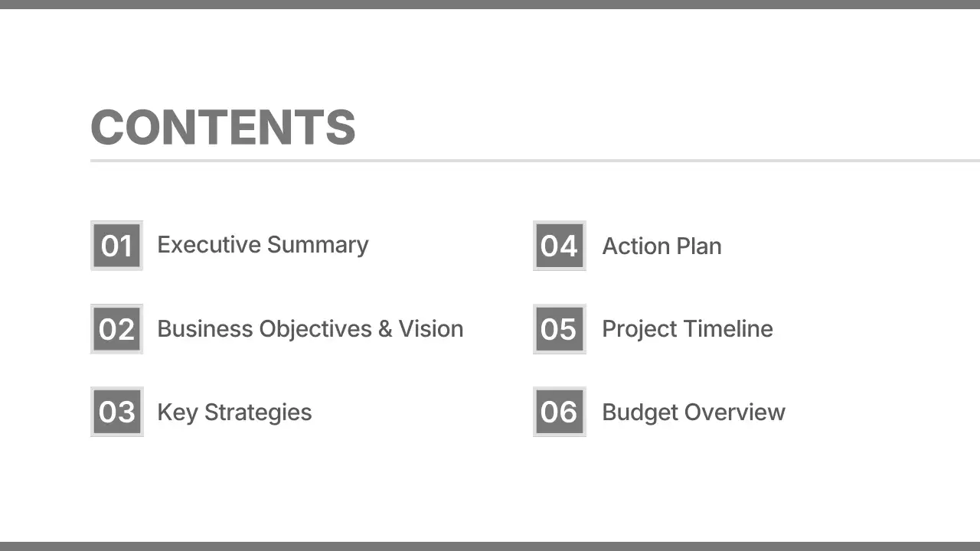Open the Executive Summary section
This screenshot has width=980, height=551.
263,245
